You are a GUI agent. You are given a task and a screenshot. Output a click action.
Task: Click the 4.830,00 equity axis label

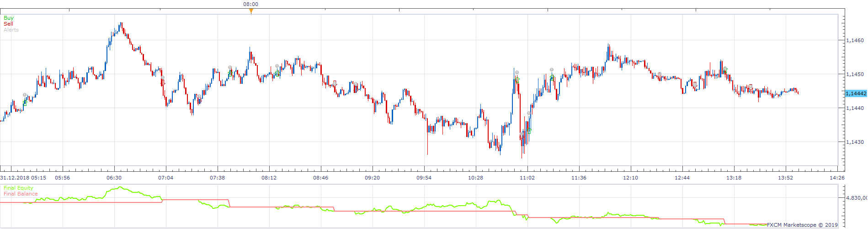[857, 198]
